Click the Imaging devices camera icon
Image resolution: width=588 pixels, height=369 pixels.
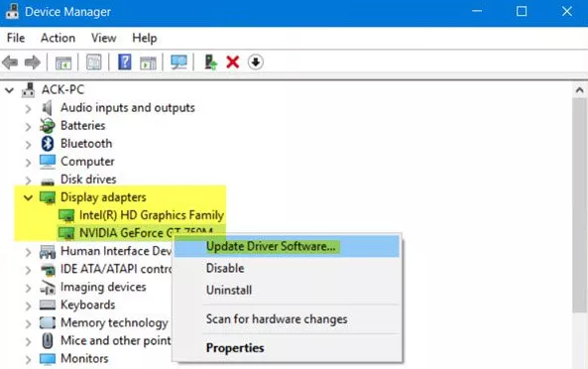[x=48, y=288]
